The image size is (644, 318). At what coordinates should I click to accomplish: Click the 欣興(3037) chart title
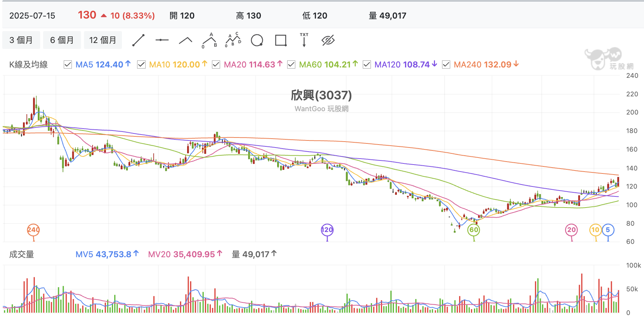tap(321, 95)
